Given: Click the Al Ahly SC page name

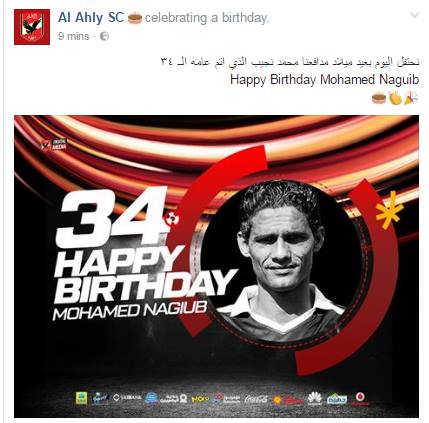Looking at the screenshot, I should (91, 18).
